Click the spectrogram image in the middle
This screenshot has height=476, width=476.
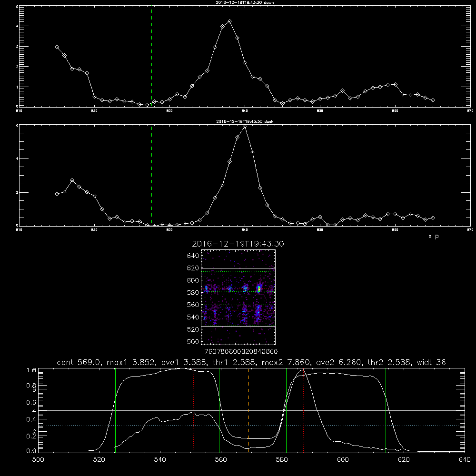coord(238,297)
